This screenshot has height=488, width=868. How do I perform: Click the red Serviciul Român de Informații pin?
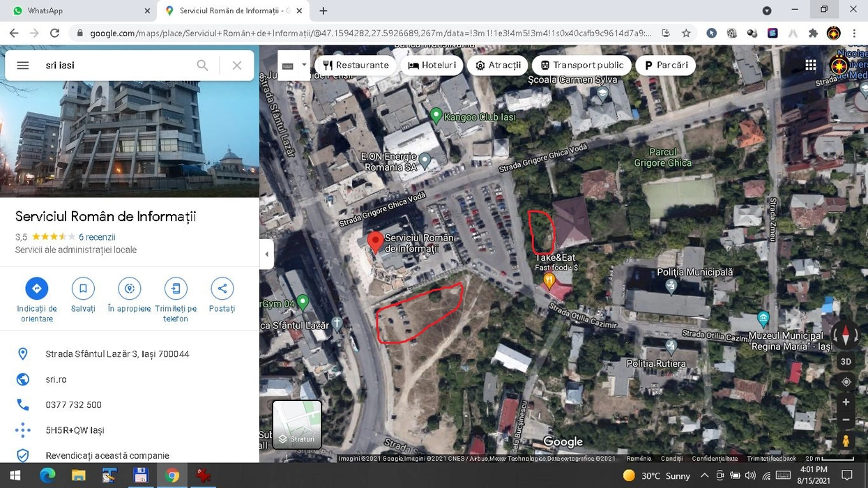pos(375,242)
